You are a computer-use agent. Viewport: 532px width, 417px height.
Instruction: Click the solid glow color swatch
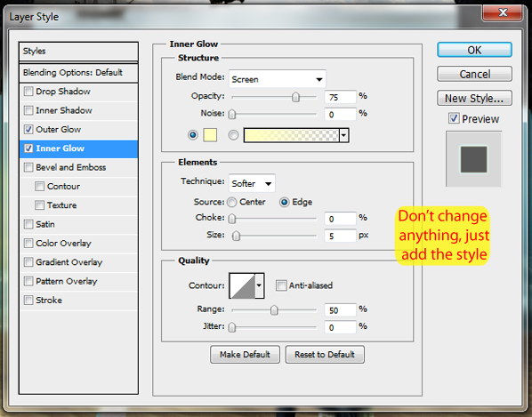pos(210,135)
